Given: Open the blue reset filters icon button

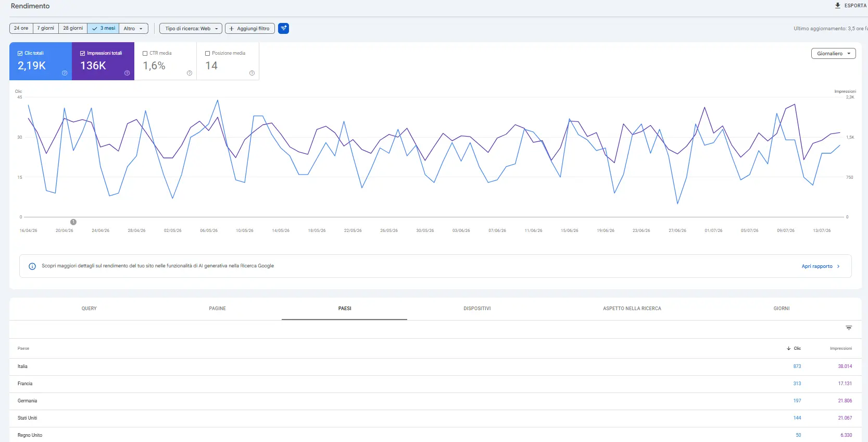Looking at the screenshot, I should [284, 29].
